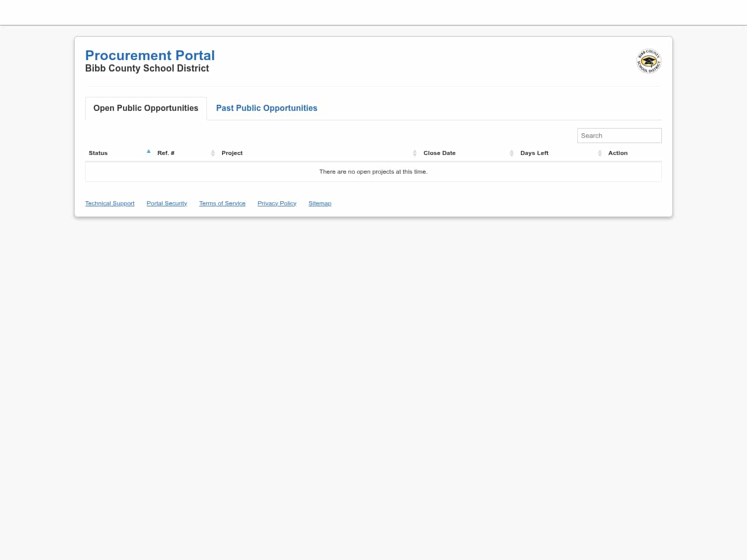Click the sort arrows beside Ref. #

point(213,153)
